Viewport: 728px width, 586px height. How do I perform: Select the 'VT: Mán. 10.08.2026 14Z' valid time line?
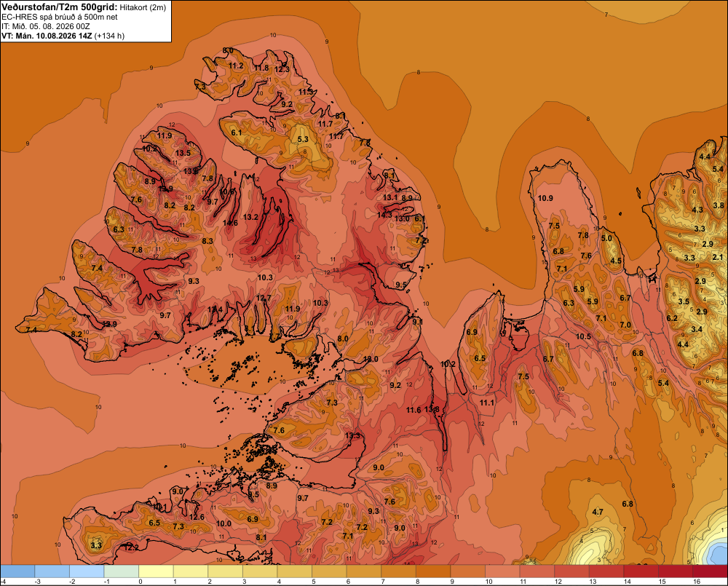point(47,36)
